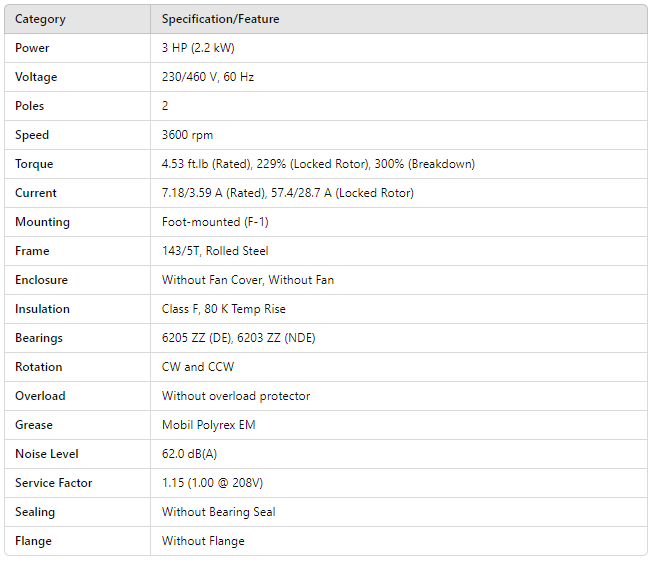Click the Bearings specification cell

click(x=238, y=338)
